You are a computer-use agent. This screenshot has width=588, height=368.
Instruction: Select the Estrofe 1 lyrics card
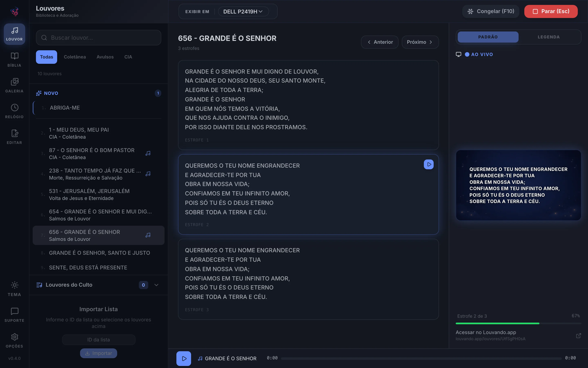308,105
